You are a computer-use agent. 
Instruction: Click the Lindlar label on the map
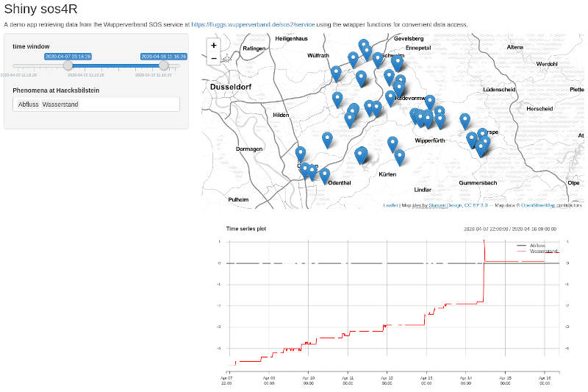pos(423,190)
